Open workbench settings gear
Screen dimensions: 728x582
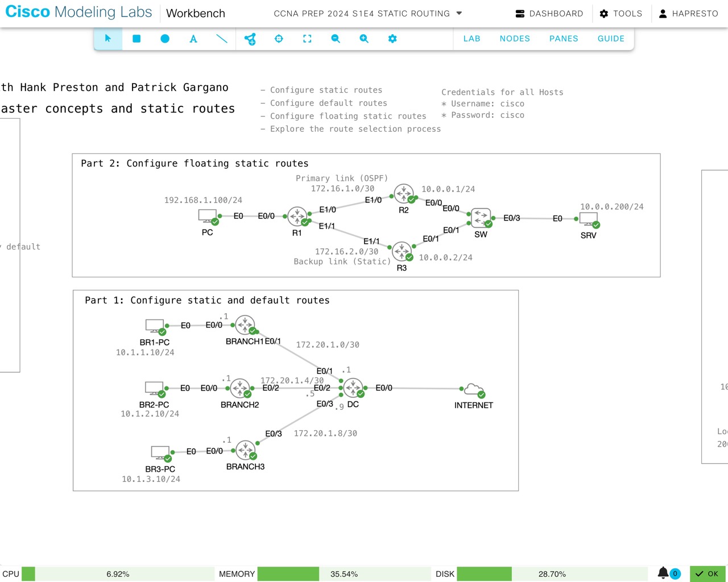pos(392,39)
